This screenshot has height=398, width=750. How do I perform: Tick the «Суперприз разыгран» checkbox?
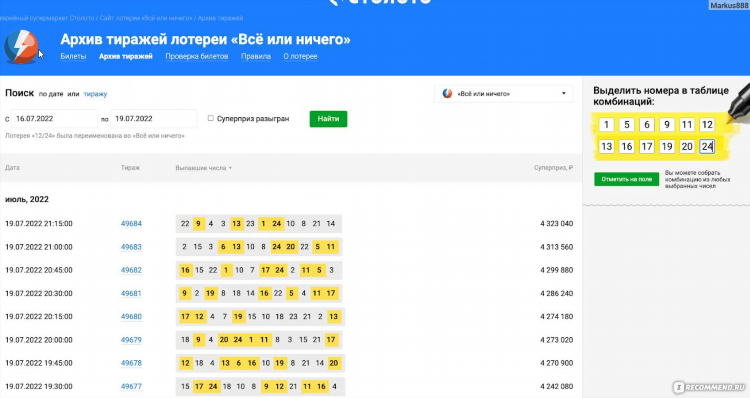tap(210, 118)
